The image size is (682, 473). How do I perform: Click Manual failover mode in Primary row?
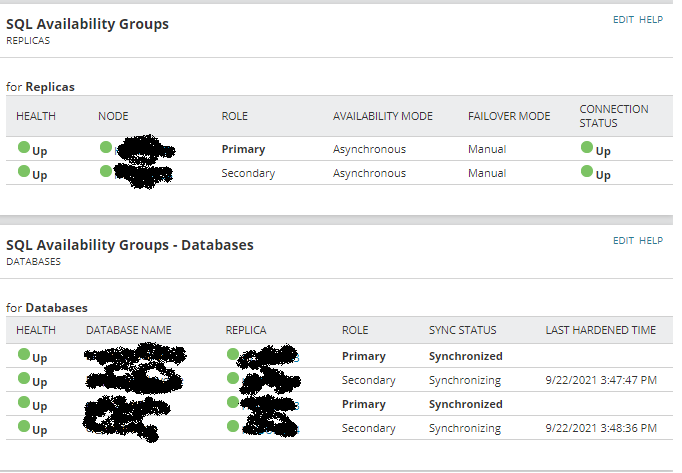(x=487, y=149)
